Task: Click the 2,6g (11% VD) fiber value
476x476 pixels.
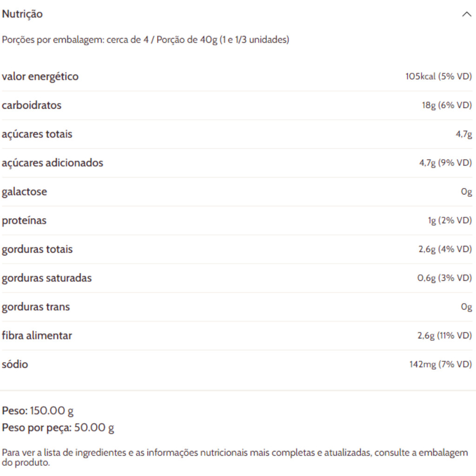Action: click(x=444, y=336)
